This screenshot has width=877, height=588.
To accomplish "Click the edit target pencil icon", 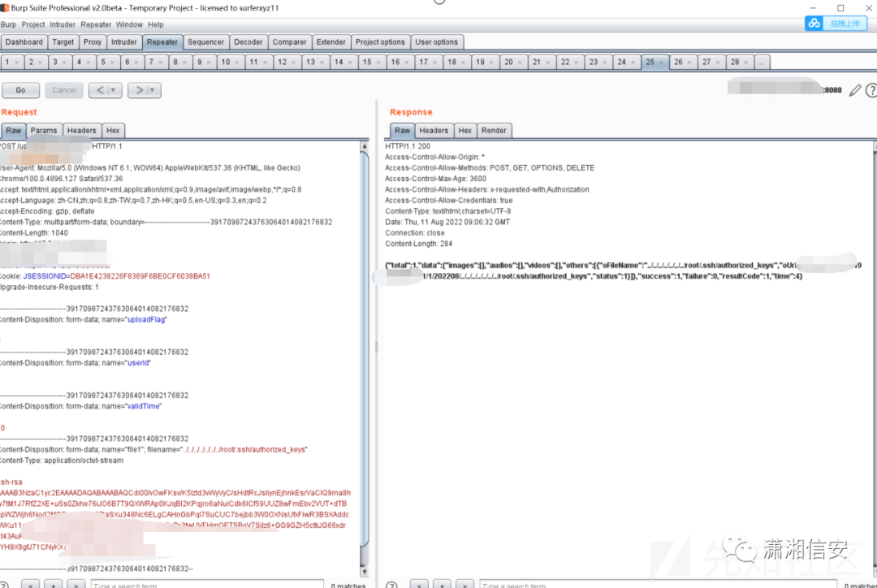I will coord(854,90).
